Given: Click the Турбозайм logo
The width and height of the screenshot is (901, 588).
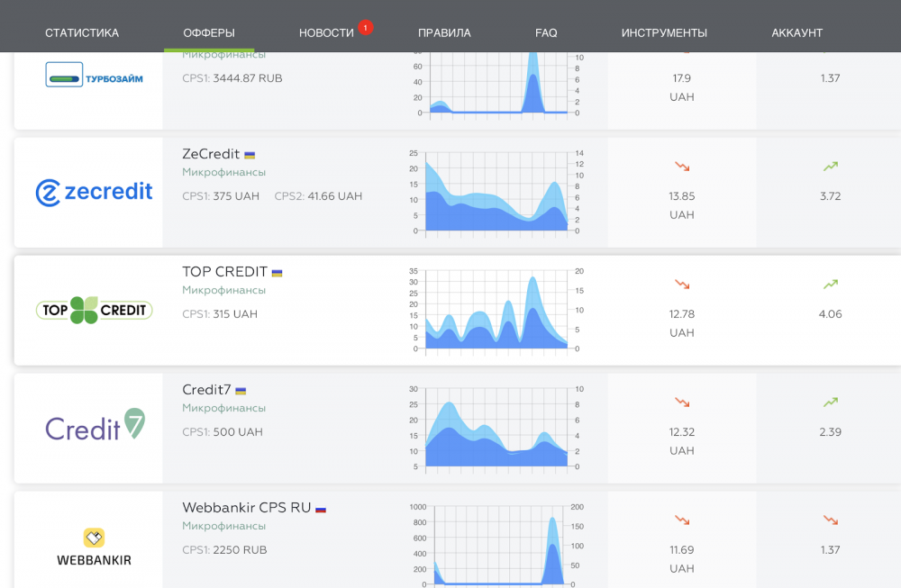Looking at the screenshot, I should 95,75.
